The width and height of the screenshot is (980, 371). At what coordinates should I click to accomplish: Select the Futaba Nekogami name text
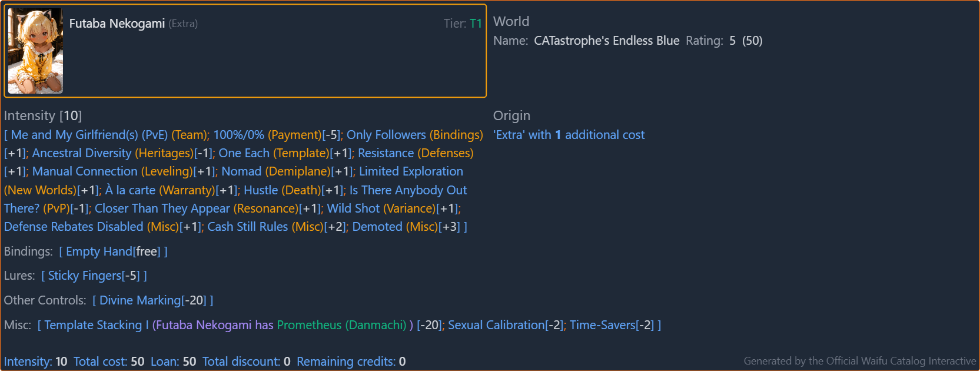(x=117, y=24)
